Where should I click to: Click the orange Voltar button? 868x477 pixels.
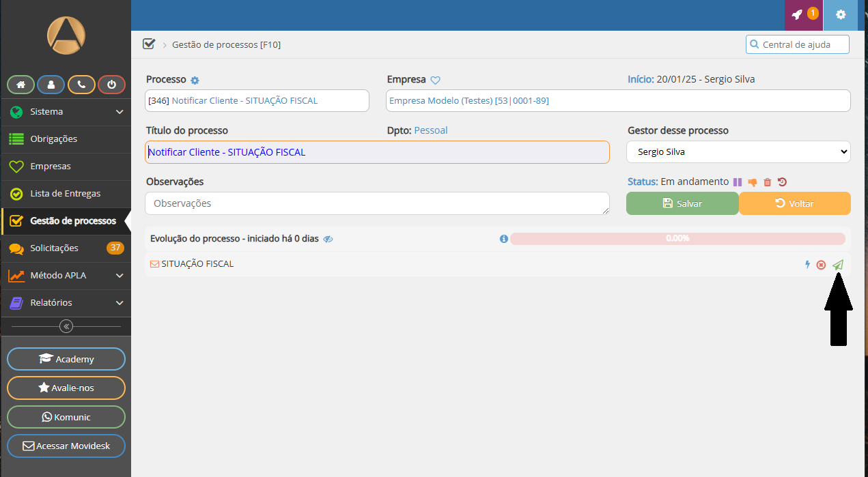click(x=794, y=203)
